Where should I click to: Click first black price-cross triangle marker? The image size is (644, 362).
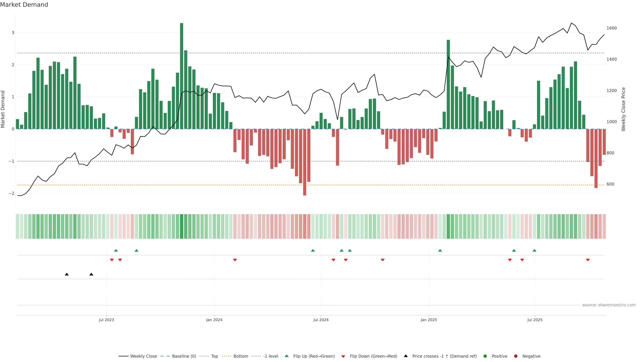(x=67, y=274)
